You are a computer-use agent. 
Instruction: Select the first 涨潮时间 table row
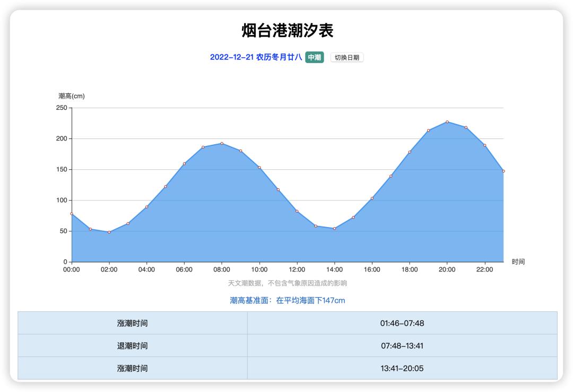[286, 323]
